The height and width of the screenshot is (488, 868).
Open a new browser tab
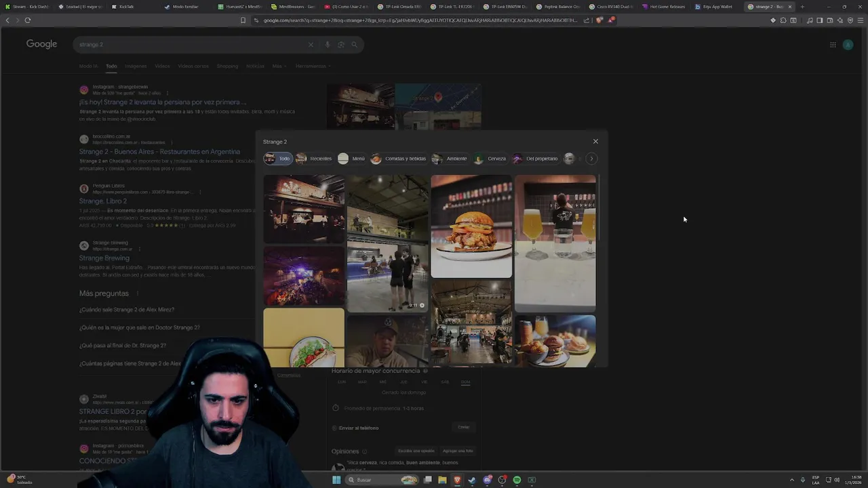(x=802, y=7)
